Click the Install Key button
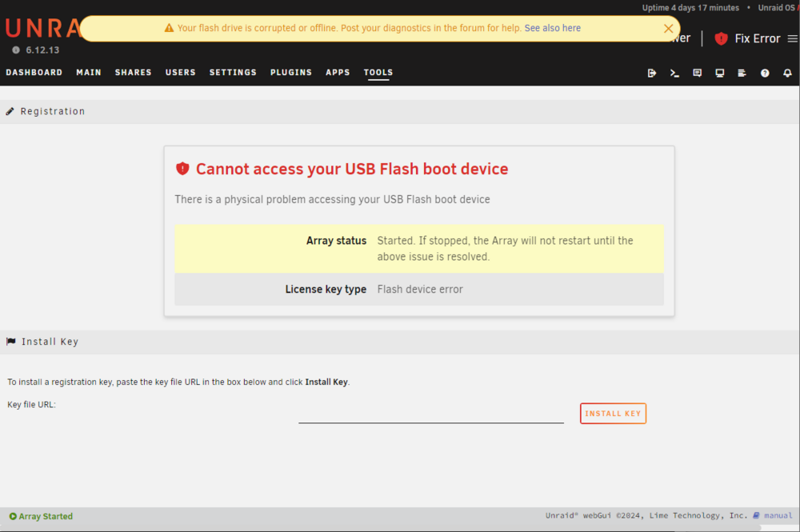Screen dimensions: 800x532 [x=613, y=413]
